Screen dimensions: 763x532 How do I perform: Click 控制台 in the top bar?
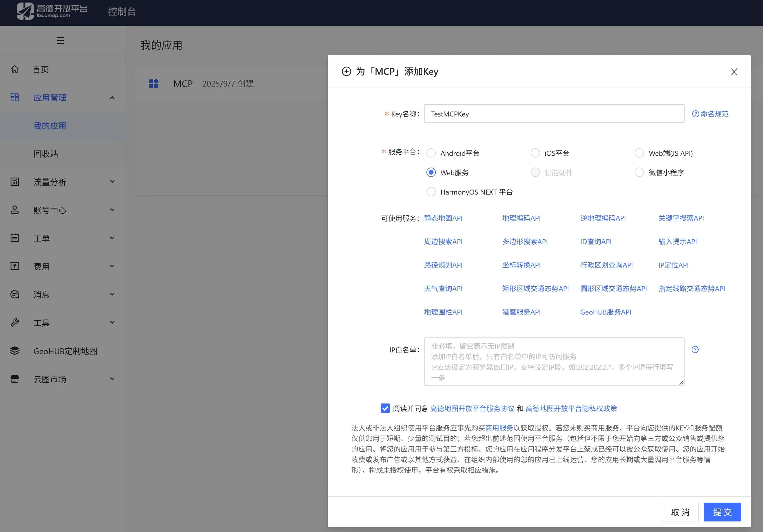(x=122, y=12)
